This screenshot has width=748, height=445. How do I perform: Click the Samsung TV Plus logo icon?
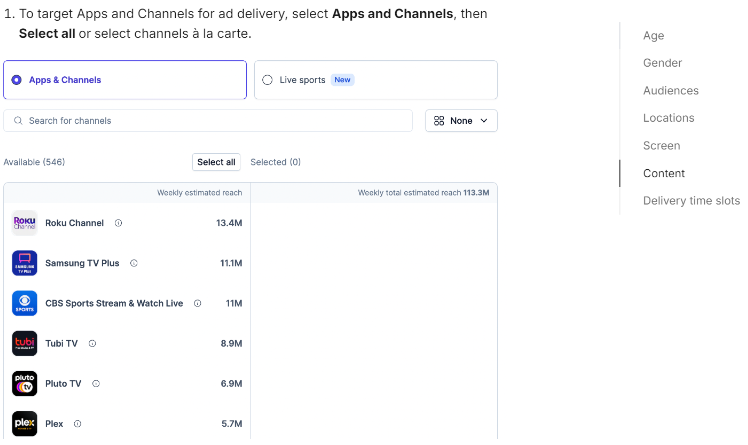coord(24,263)
